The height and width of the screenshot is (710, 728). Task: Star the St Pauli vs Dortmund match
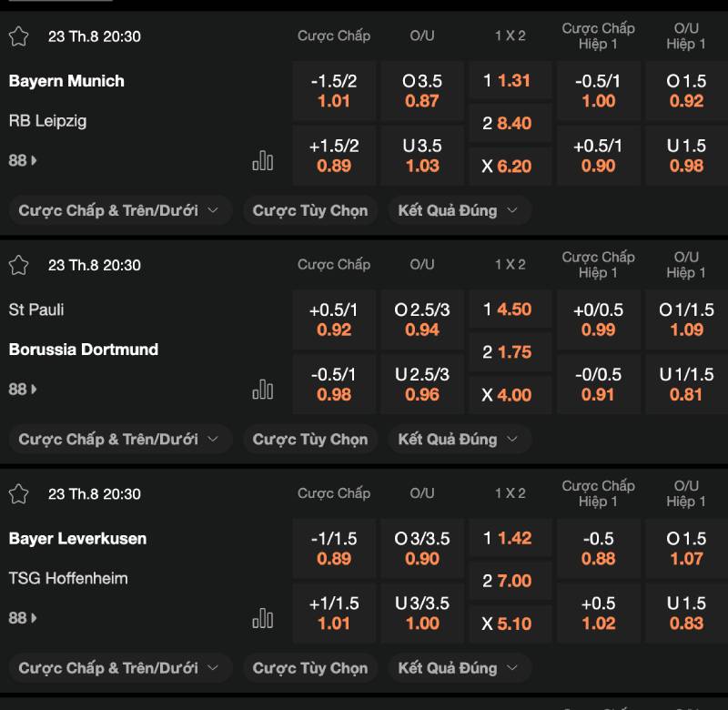(18, 265)
